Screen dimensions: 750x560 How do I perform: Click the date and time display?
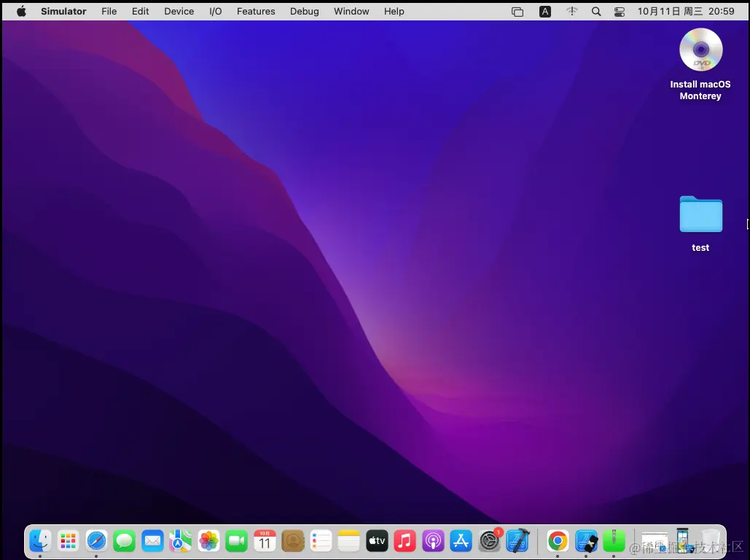[686, 12]
